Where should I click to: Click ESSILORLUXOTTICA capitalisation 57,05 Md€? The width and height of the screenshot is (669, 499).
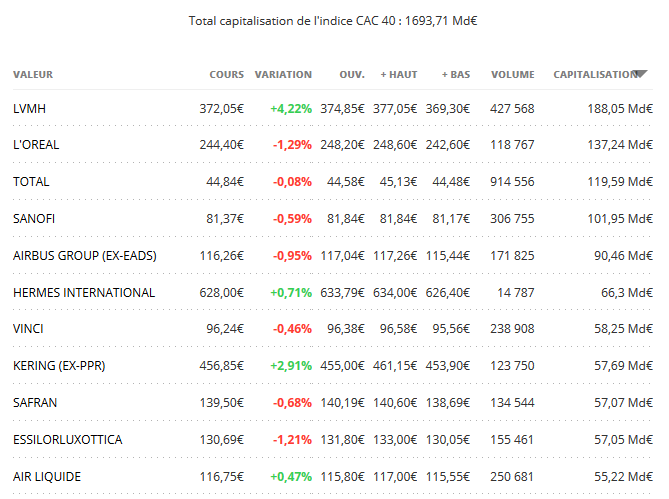(x=623, y=440)
